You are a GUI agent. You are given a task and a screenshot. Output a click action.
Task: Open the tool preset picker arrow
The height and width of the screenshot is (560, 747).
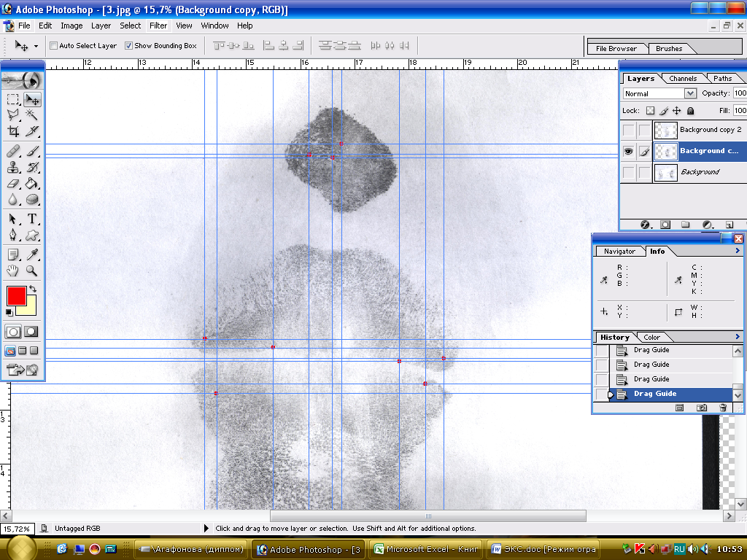tap(36, 46)
